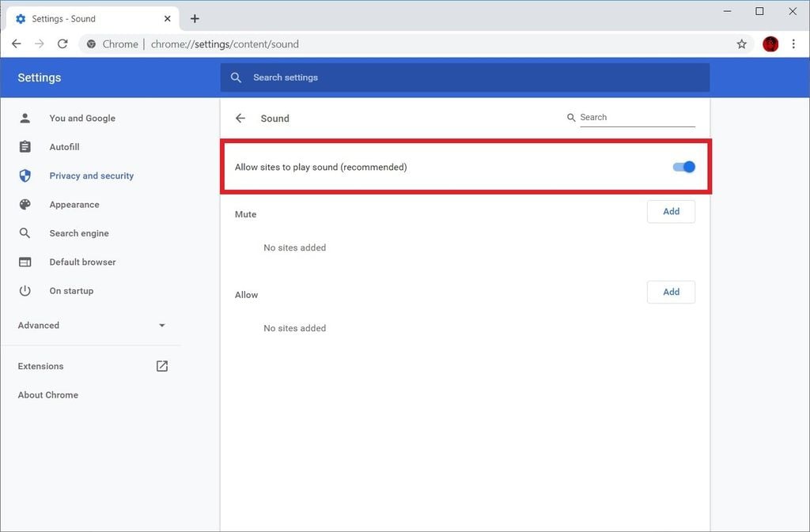This screenshot has width=810, height=532.
Task: Go back using the browser back arrow
Action: click(x=17, y=43)
